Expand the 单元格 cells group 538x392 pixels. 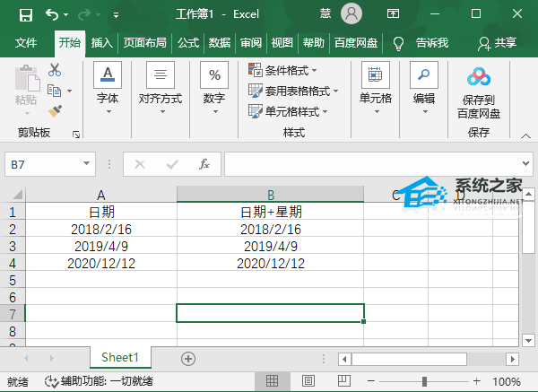click(376, 88)
